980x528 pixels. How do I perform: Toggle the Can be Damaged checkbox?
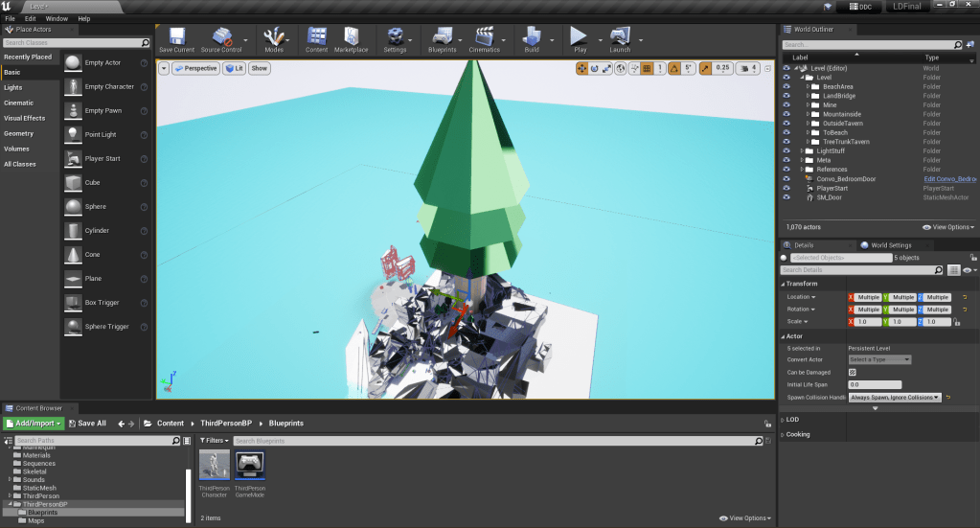[x=853, y=372]
